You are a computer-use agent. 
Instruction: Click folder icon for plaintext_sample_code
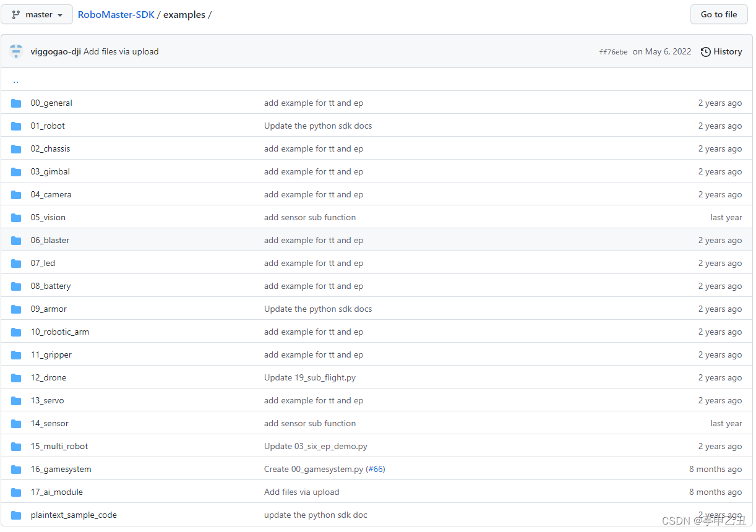[16, 515]
